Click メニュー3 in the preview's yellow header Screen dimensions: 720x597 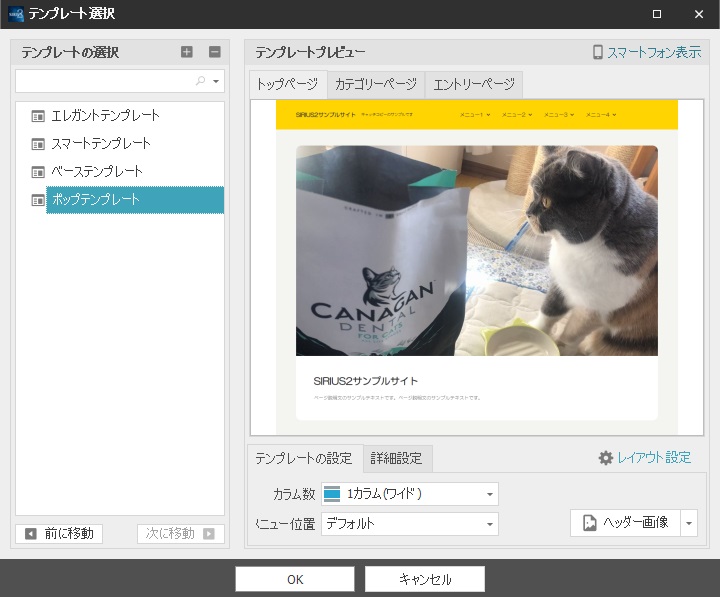(x=559, y=115)
